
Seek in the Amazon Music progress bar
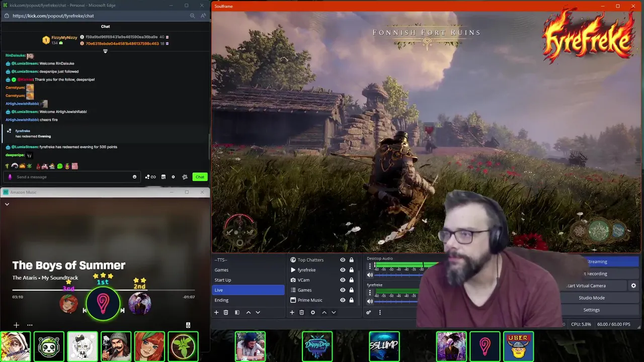coord(104,290)
